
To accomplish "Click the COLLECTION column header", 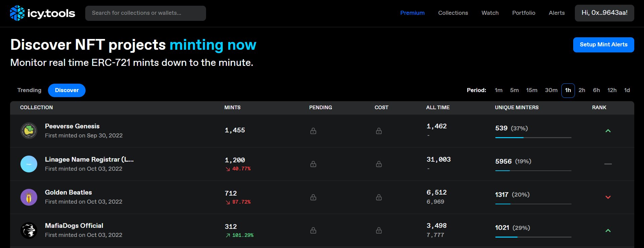I will click(x=36, y=108).
